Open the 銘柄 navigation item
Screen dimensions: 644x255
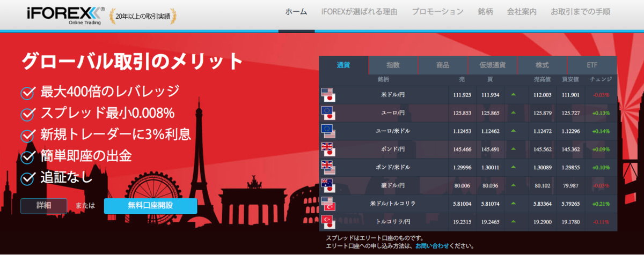[x=485, y=12]
